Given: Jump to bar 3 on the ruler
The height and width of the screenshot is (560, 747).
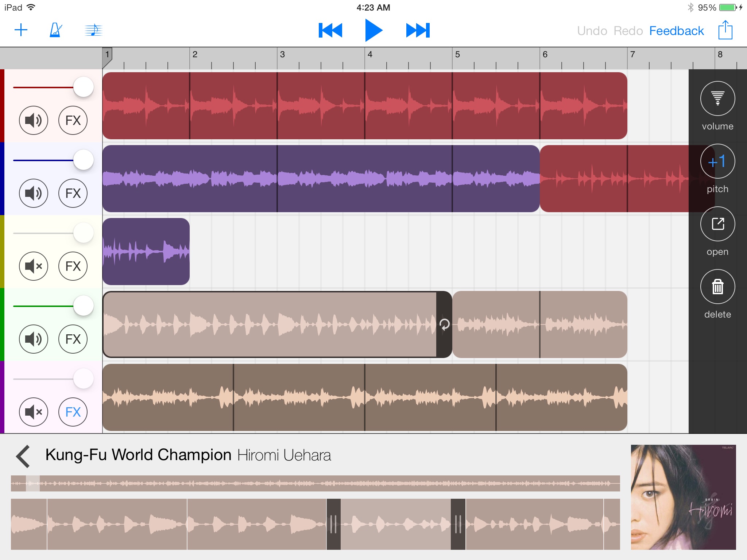Looking at the screenshot, I should point(282,55).
